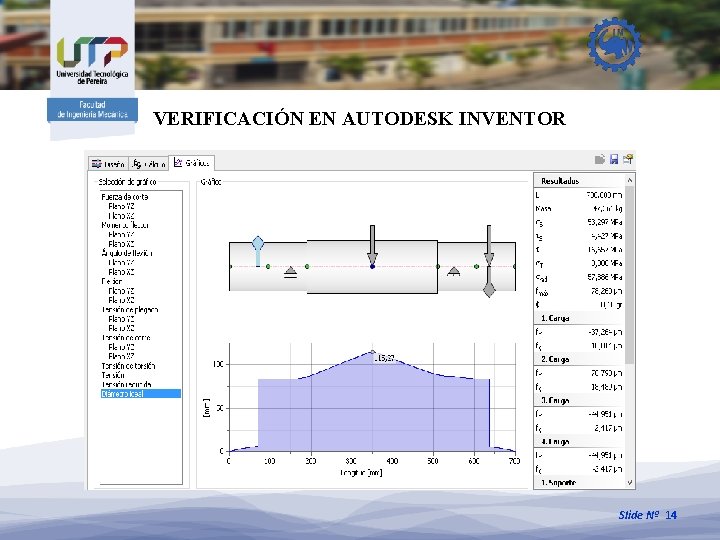This screenshot has width=720, height=540.
Task: Click the Resultados panel header
Action: 579,180
